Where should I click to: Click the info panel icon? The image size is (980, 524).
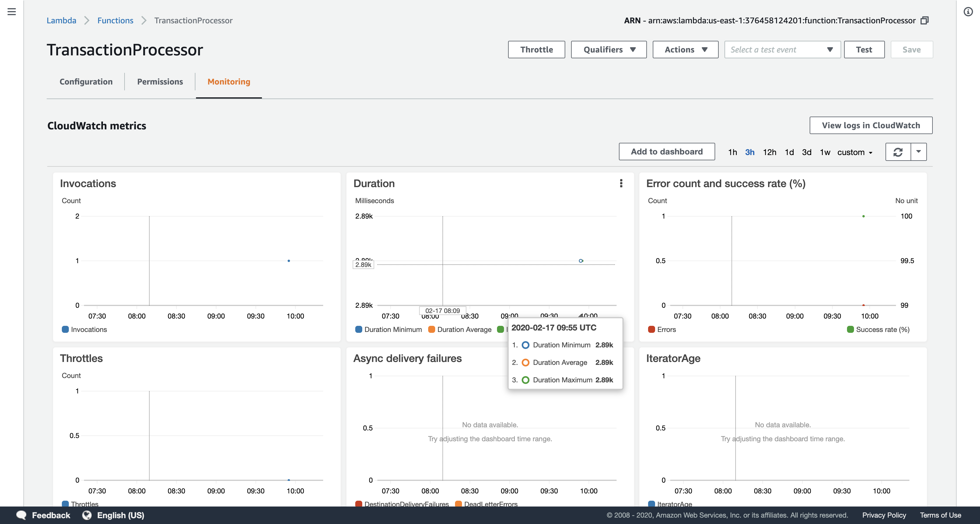tap(968, 12)
